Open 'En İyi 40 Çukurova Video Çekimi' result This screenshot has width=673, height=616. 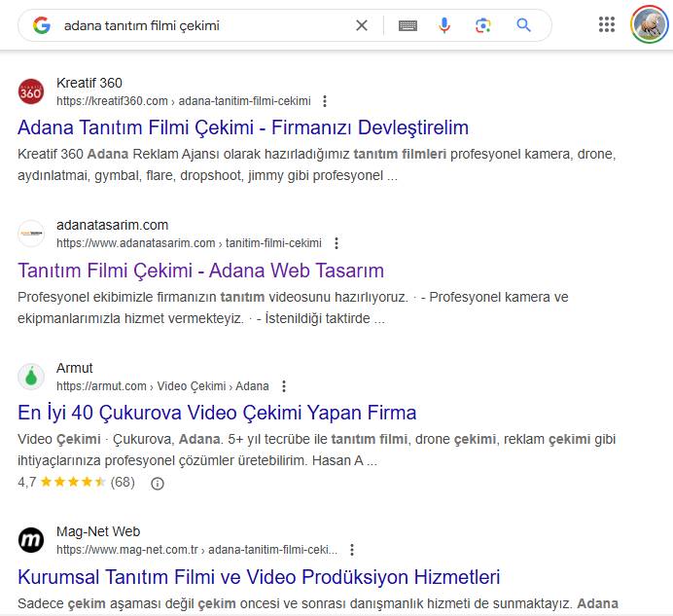click(x=217, y=413)
